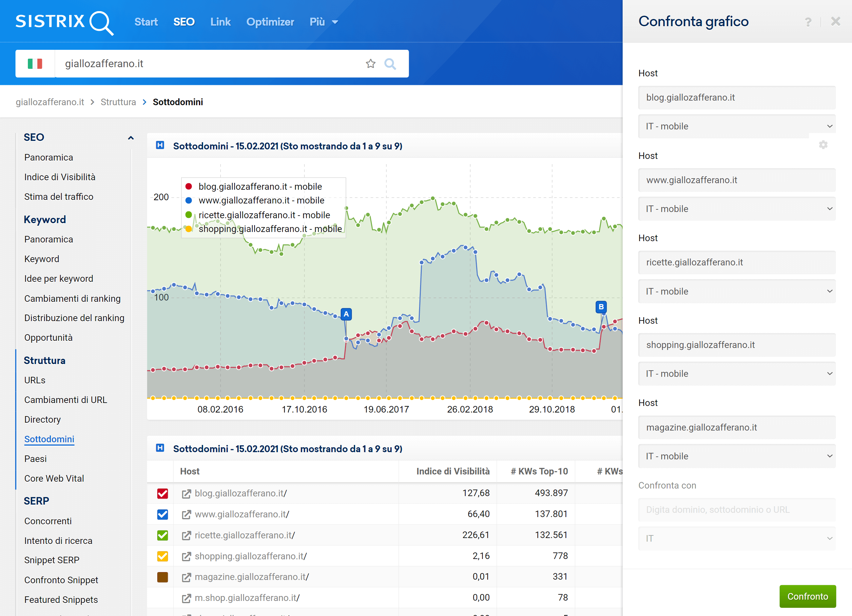Edit the blog.giallozafferano.it host field
The image size is (852, 616).
point(736,98)
